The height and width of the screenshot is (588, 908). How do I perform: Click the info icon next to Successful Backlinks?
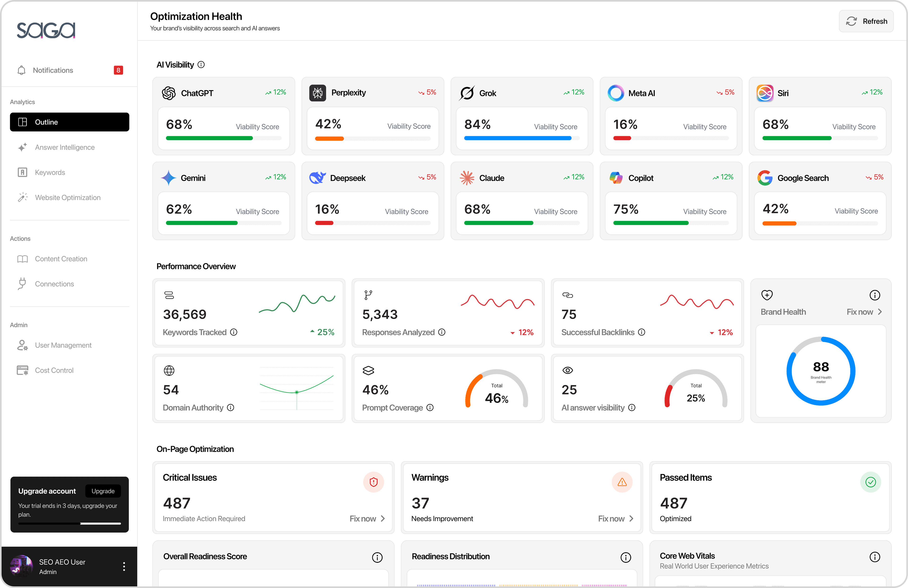(x=642, y=332)
